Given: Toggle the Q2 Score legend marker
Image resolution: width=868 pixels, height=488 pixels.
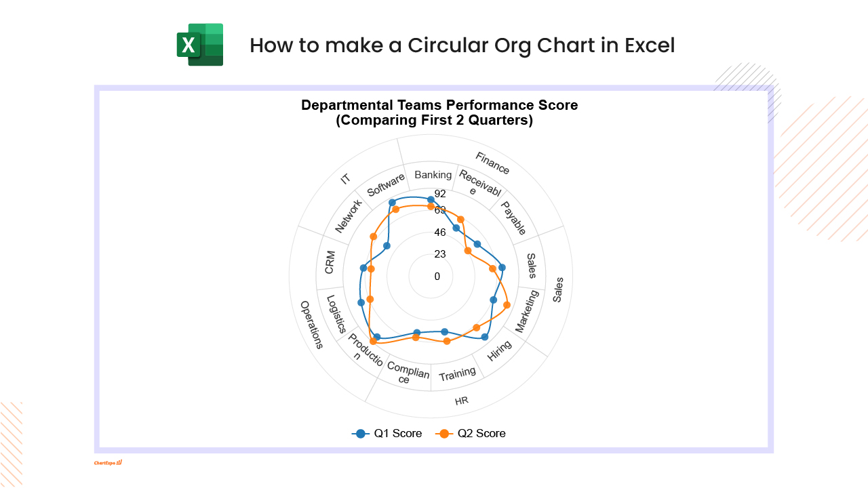Looking at the screenshot, I should 444,434.
